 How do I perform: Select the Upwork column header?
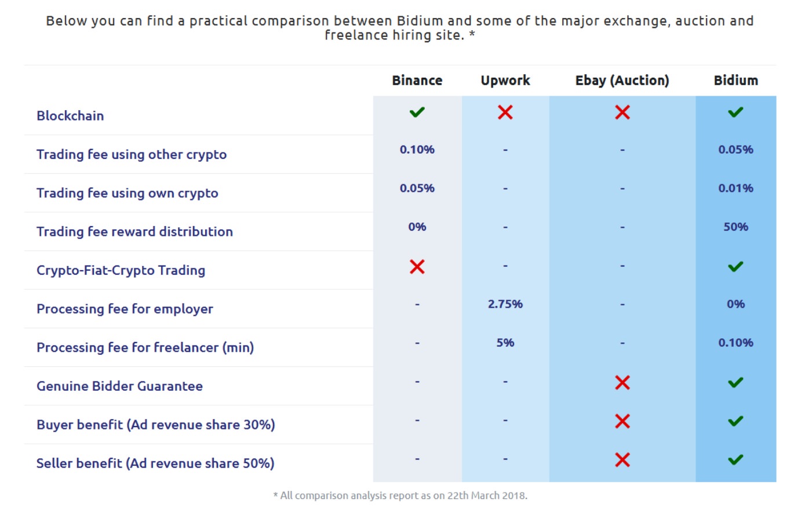pos(505,81)
